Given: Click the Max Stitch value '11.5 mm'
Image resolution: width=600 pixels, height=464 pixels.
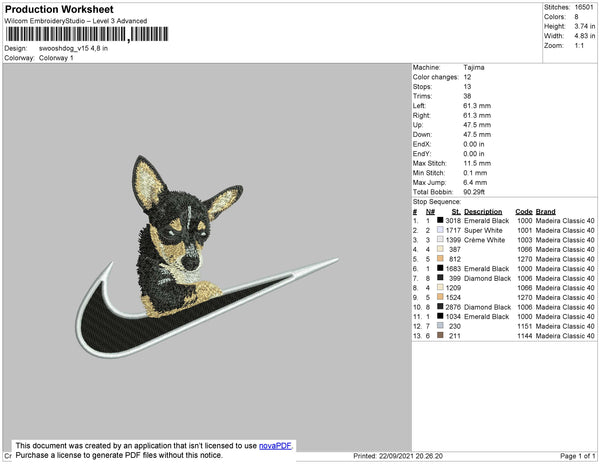Looking at the screenshot, I should (477, 163).
